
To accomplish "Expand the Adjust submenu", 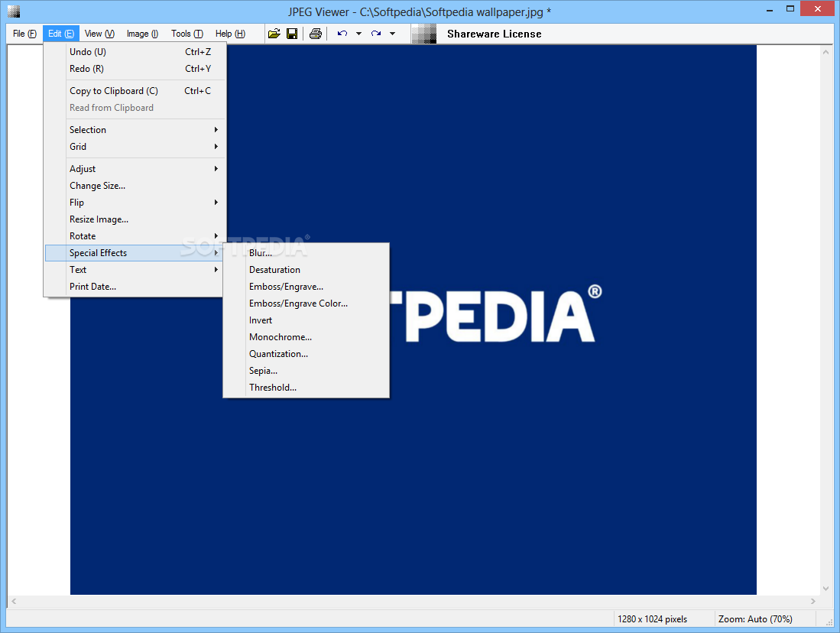I will point(135,169).
